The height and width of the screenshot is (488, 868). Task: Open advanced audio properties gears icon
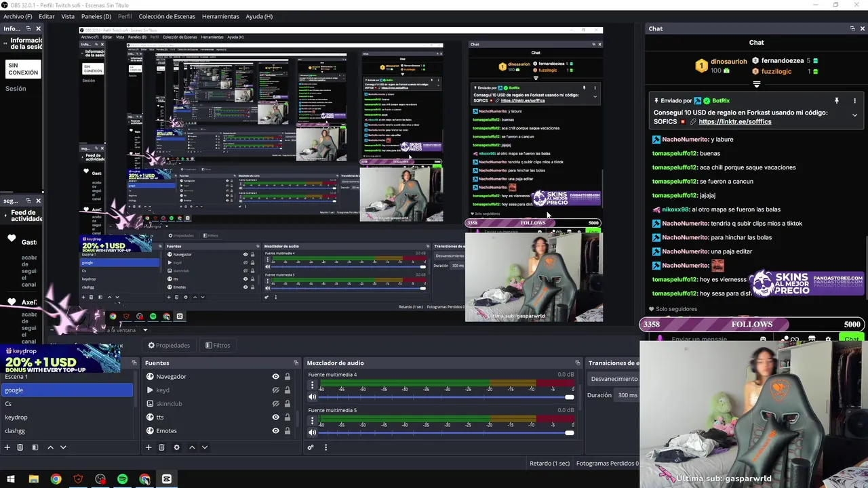point(311,447)
